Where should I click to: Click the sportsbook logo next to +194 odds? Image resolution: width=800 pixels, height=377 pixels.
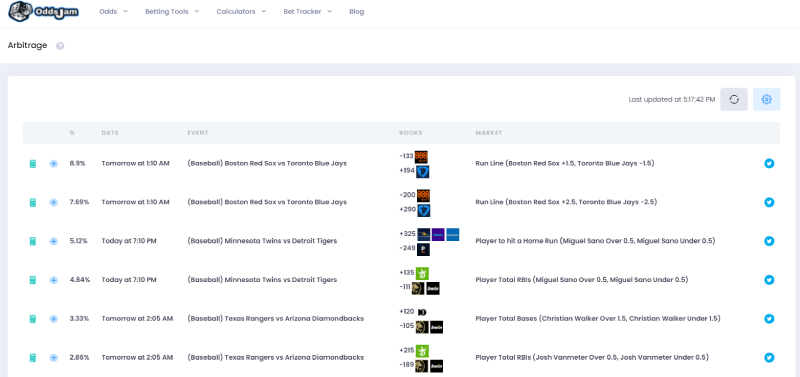(422, 171)
